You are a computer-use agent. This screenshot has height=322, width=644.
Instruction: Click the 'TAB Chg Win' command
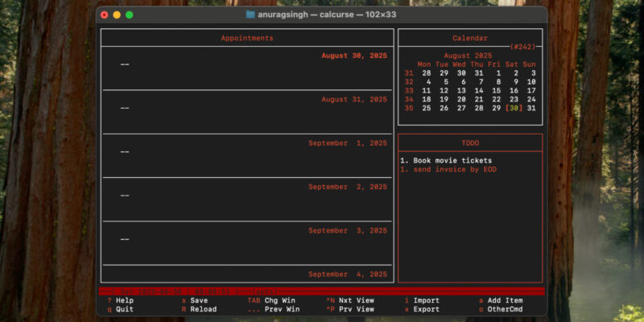271,300
